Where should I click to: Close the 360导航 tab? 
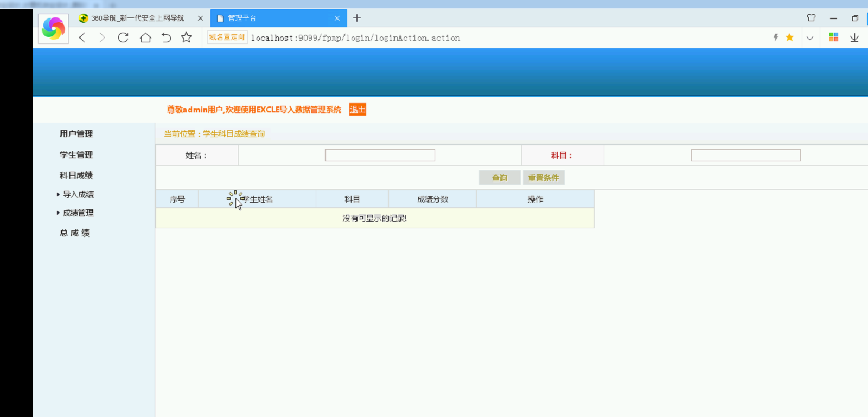[200, 18]
